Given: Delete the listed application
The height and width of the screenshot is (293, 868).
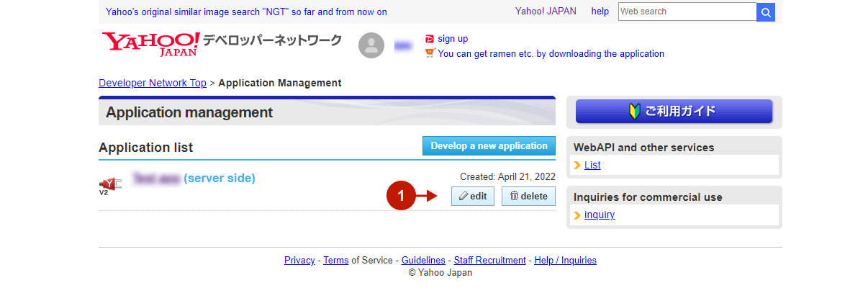Looking at the screenshot, I should (x=528, y=196).
